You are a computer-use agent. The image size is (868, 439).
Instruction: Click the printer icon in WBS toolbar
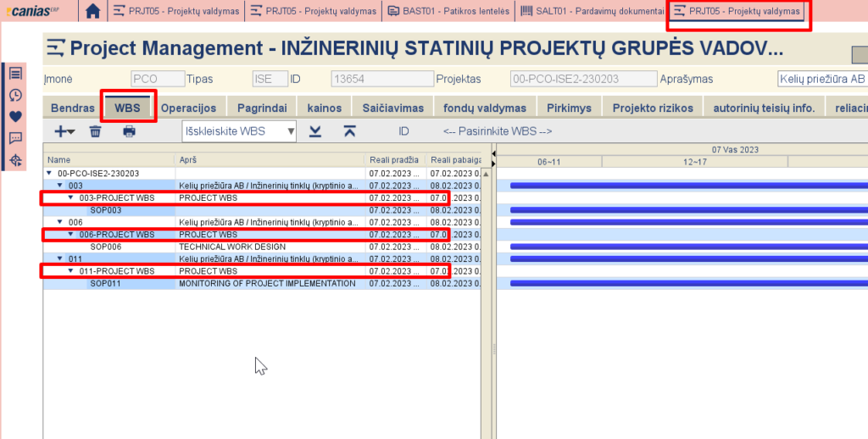tap(129, 131)
